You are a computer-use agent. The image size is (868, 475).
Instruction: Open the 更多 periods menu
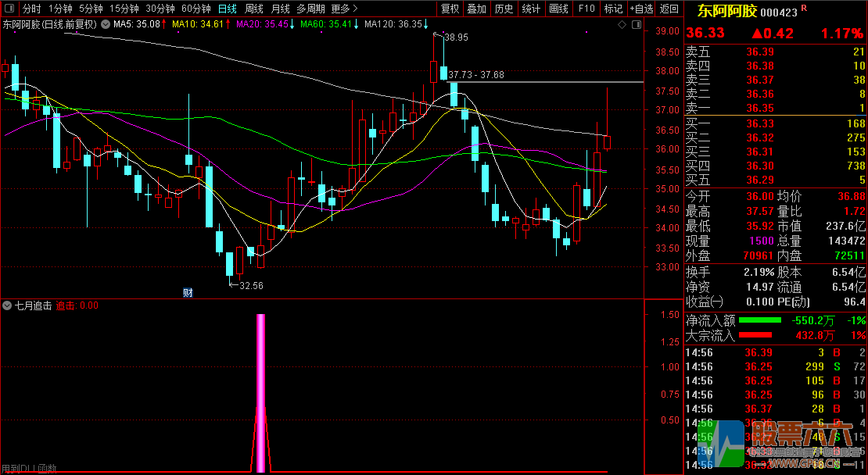(344, 9)
